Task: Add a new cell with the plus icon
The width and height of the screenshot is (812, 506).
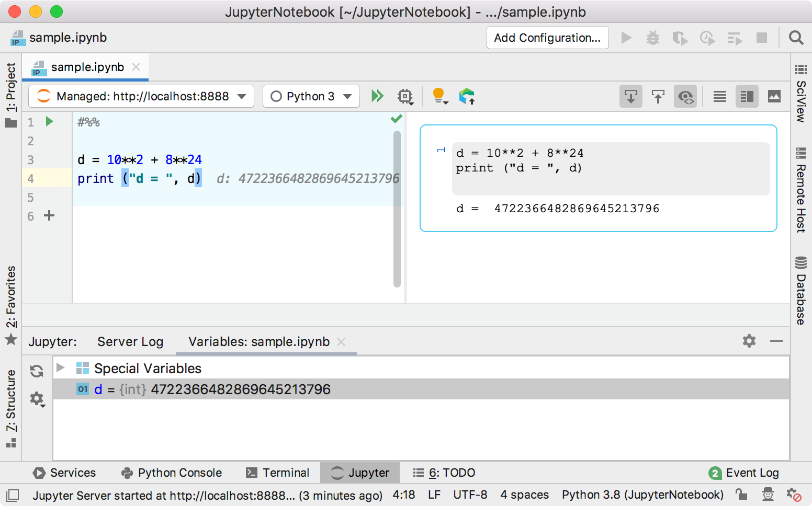Action: point(49,215)
